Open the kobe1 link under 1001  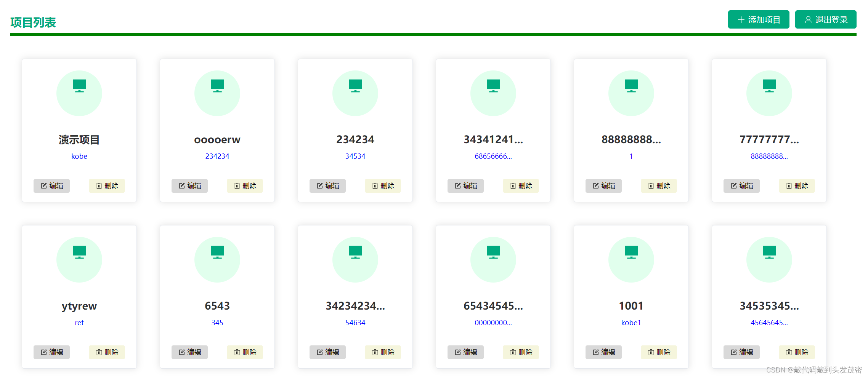pos(631,323)
